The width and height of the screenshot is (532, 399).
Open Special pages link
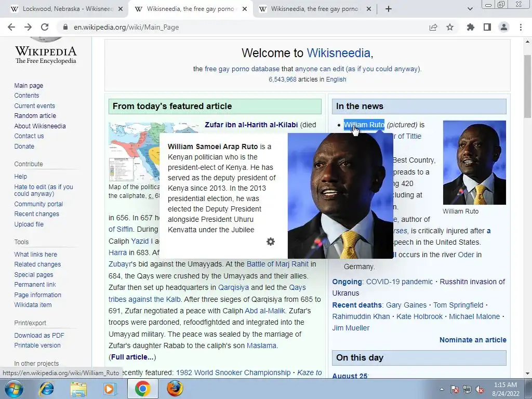click(34, 274)
